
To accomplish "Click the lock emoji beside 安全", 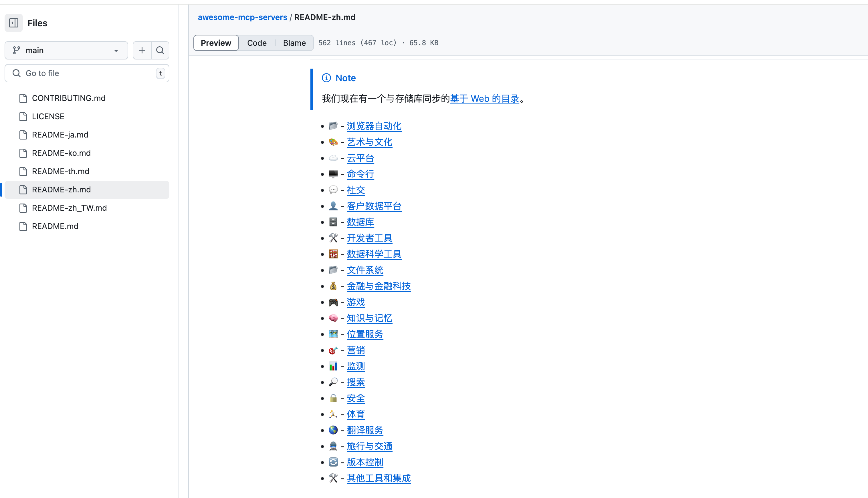I will click(x=333, y=398).
